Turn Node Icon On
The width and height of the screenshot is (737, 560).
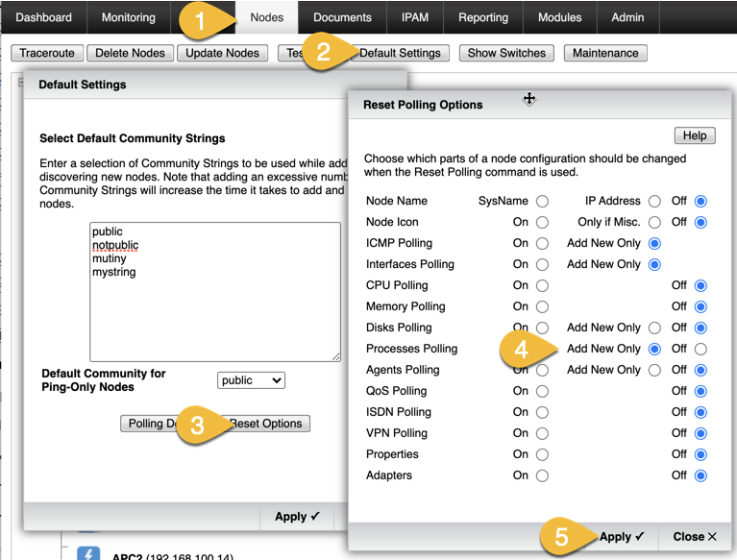pos(542,222)
